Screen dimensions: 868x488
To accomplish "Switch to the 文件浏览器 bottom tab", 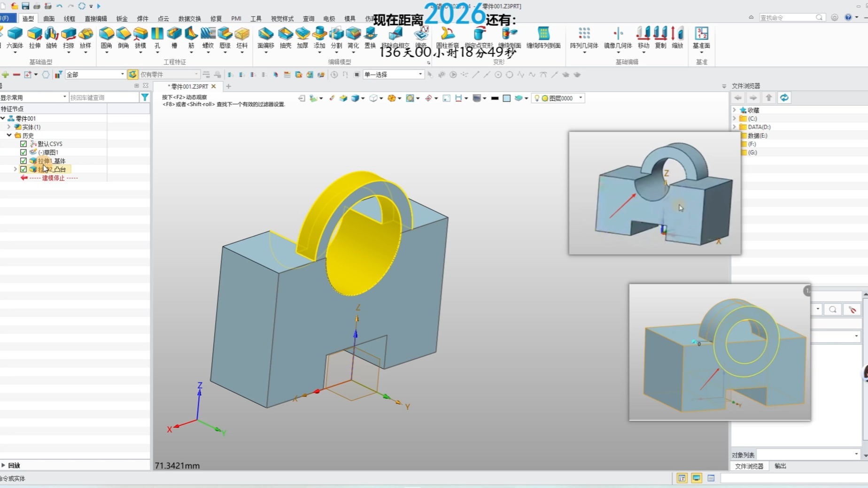I will click(749, 466).
